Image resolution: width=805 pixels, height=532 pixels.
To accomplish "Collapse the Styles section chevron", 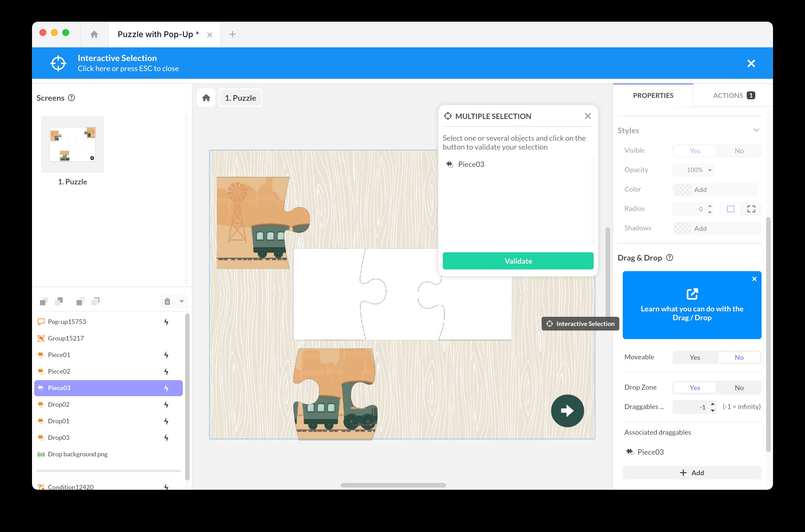I will click(x=756, y=130).
